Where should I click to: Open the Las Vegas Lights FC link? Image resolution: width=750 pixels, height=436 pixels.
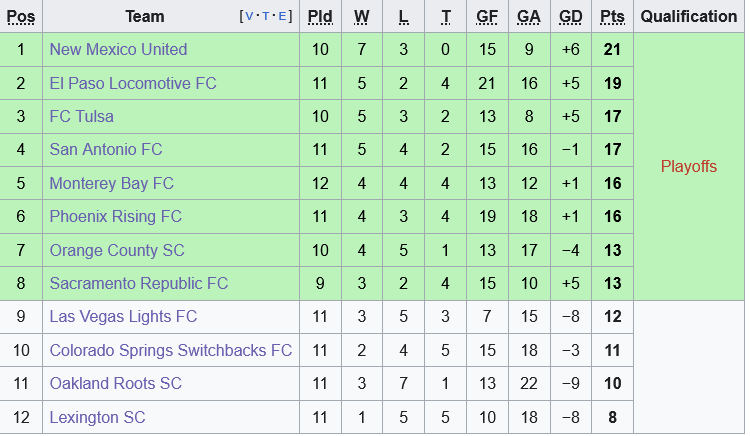click(123, 317)
